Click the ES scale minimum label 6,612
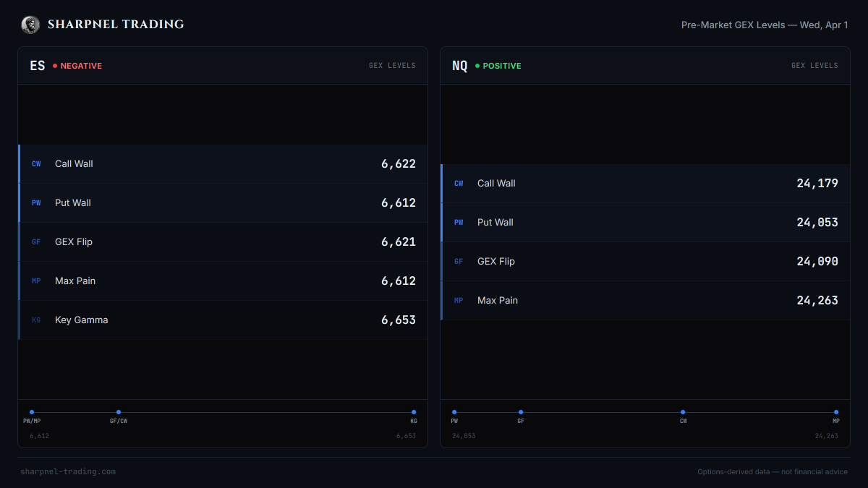 pos(40,436)
